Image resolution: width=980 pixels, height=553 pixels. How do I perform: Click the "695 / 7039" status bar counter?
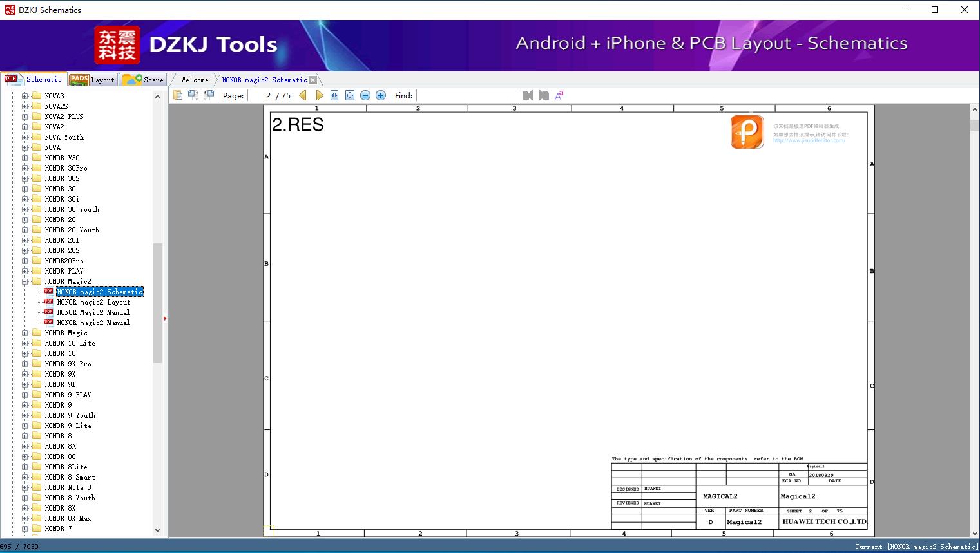coord(19,547)
